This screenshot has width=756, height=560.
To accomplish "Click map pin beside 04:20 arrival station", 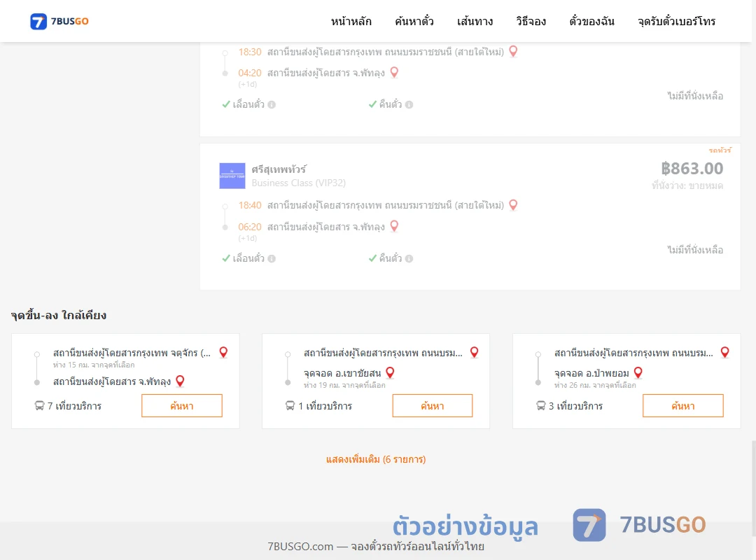I will tap(394, 72).
